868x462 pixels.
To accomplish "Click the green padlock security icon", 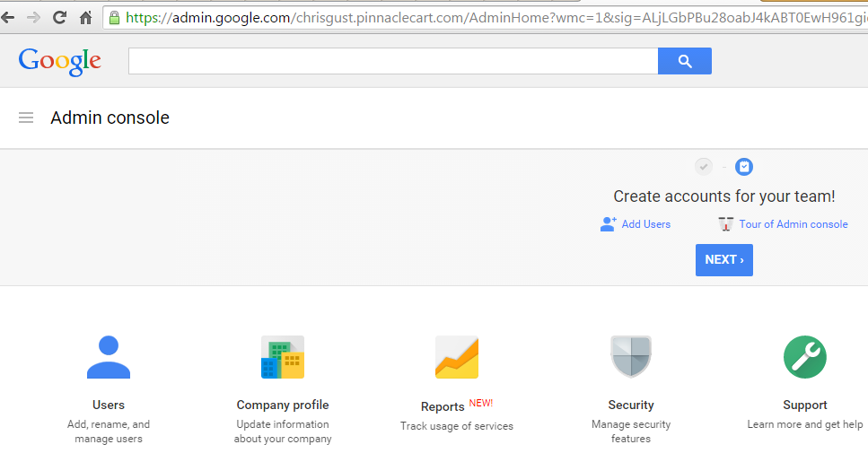I will [x=114, y=18].
